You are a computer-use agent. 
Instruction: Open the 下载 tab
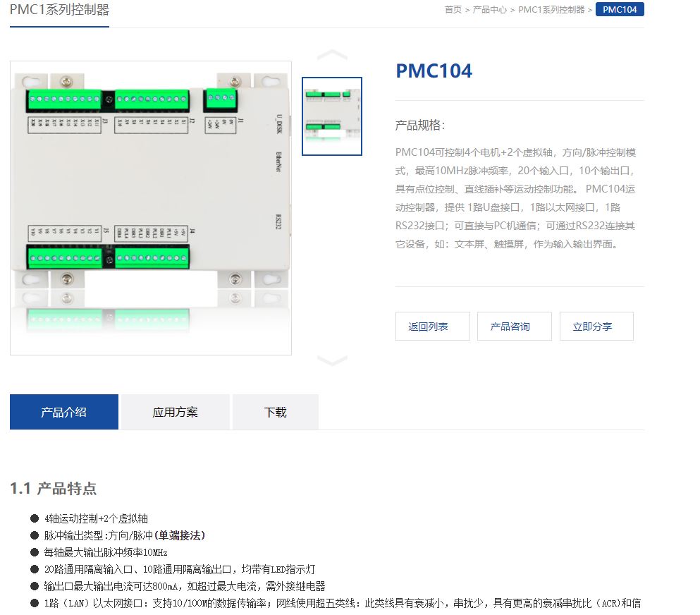pyautogui.click(x=276, y=412)
